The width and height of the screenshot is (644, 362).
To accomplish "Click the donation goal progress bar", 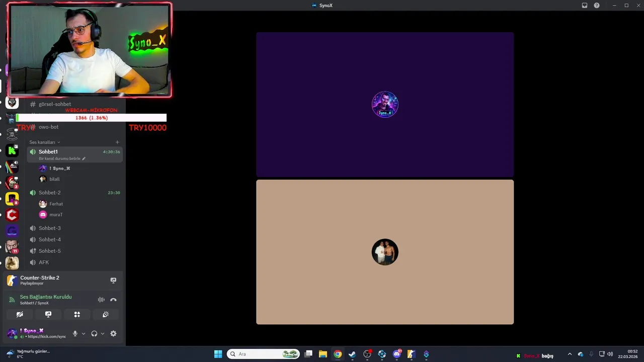I will coord(91,118).
